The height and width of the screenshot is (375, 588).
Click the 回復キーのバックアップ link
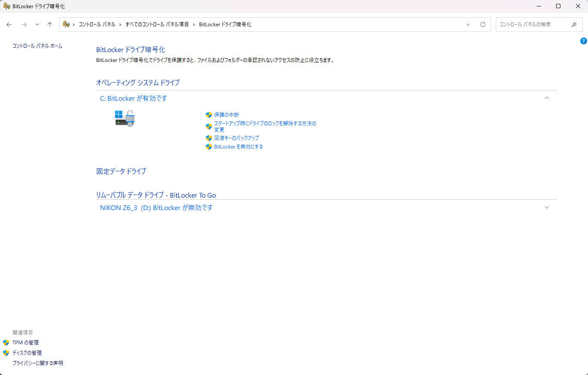[236, 138]
